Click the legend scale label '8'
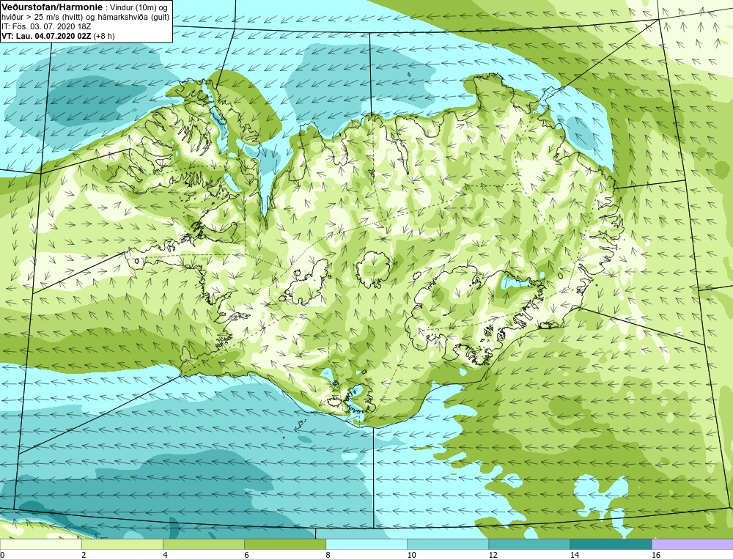 [328, 555]
